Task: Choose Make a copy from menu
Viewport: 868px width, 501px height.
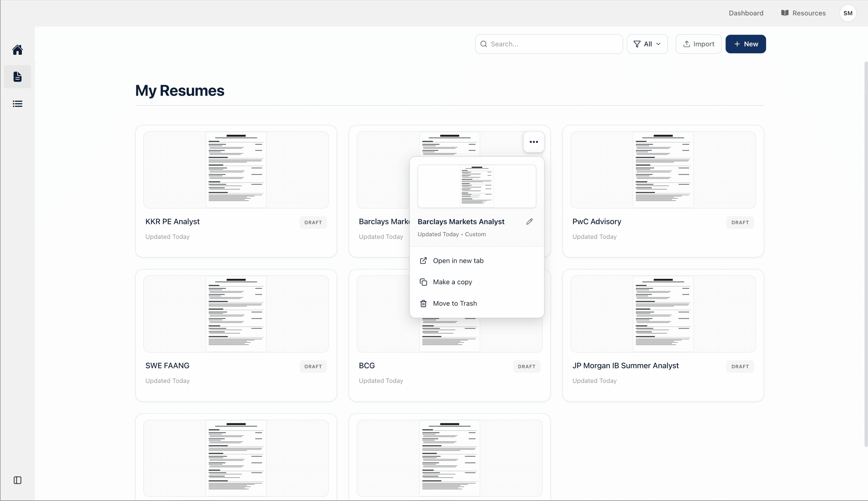Action: 452,282
